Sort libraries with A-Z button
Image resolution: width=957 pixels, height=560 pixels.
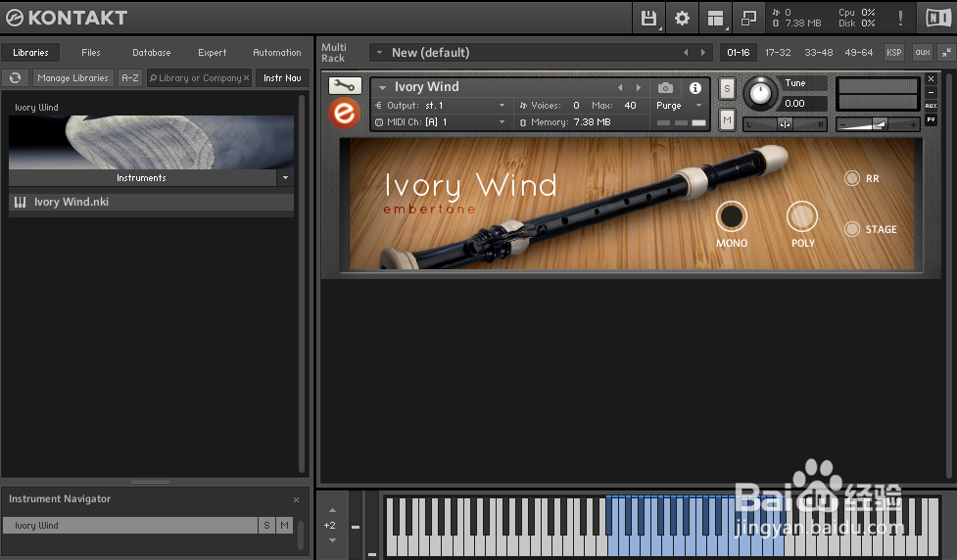(130, 78)
